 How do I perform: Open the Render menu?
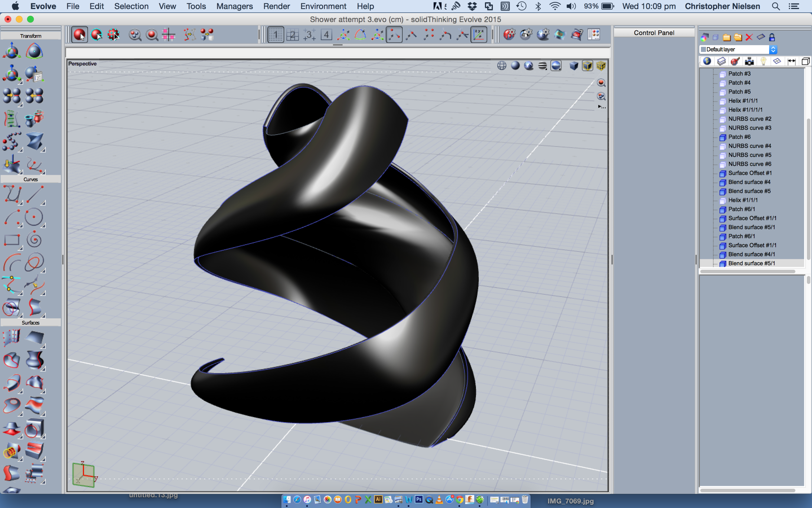point(277,6)
